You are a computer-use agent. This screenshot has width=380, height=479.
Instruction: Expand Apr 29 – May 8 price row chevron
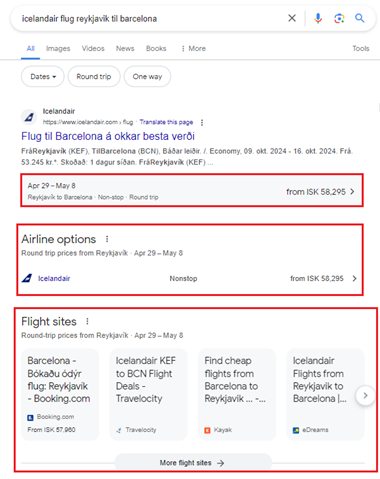352,192
